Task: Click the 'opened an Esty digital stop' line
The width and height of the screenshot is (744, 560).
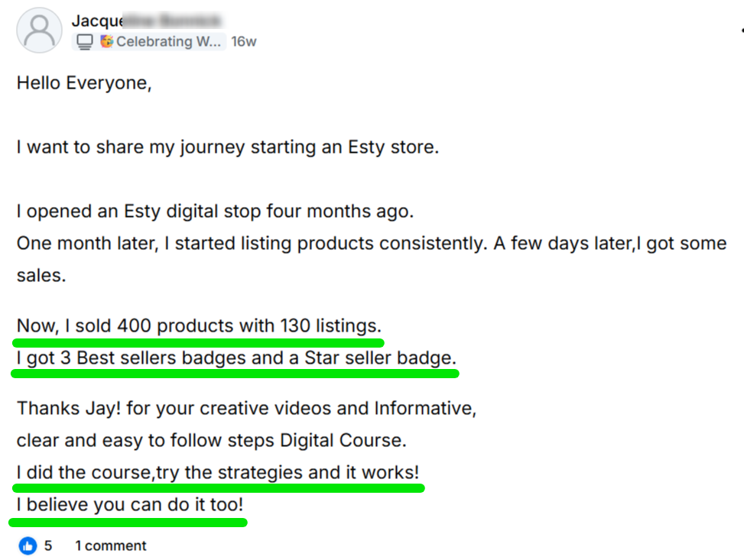Action: (215, 211)
